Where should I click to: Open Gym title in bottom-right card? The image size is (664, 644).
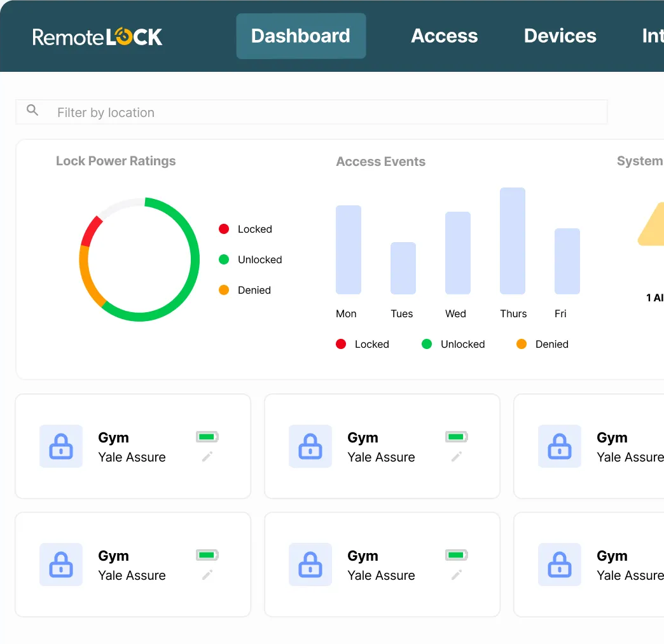612,556
